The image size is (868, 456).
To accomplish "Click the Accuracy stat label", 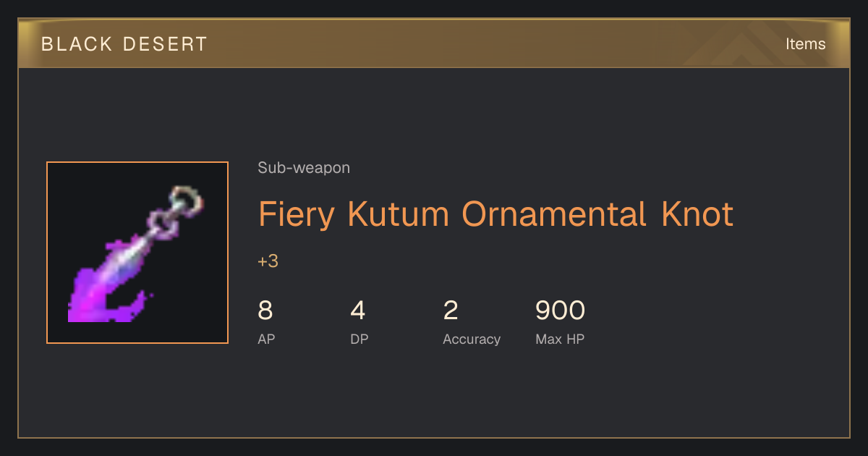I will pos(472,339).
